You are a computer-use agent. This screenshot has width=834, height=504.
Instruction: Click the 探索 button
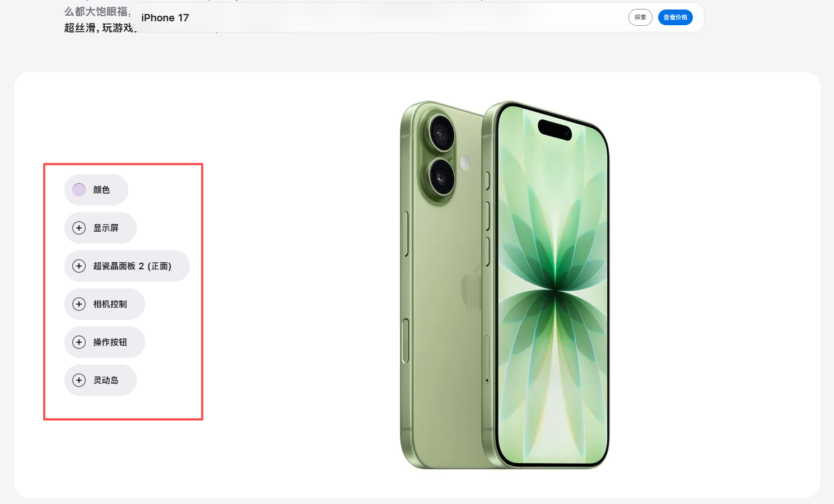pyautogui.click(x=640, y=17)
